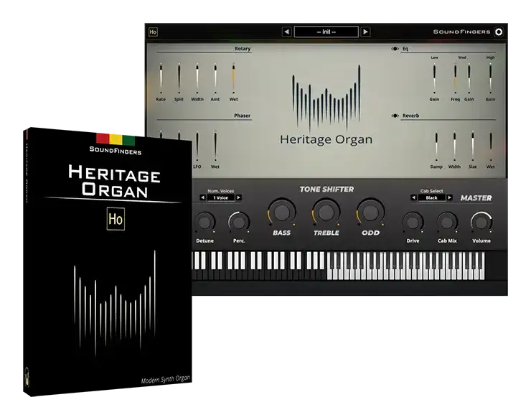Decrease Num. Voices with left arrow
This screenshot has width=531, height=420.
(202, 197)
